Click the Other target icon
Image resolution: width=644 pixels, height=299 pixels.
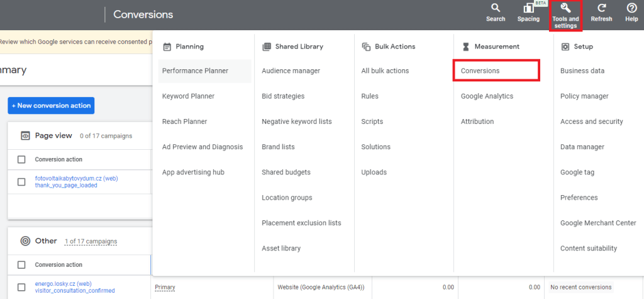pyautogui.click(x=25, y=241)
